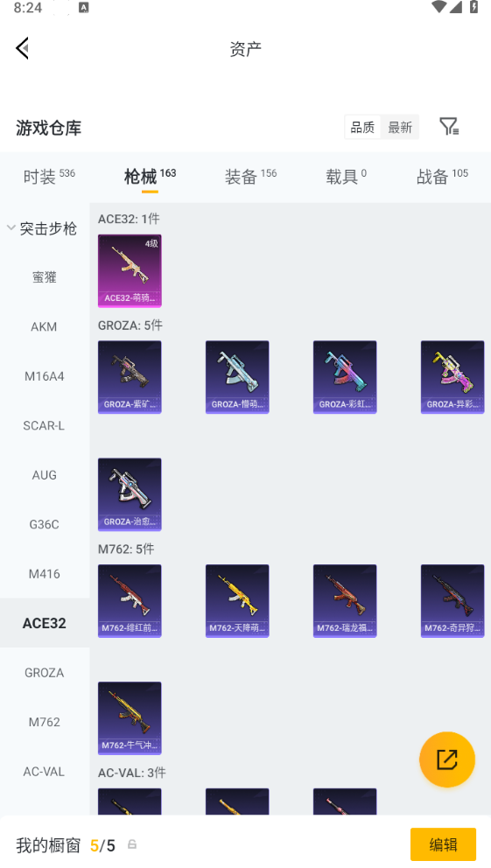Select AC-VAL in the weapon sidebar
This screenshot has height=868, width=491.
tap(45, 771)
